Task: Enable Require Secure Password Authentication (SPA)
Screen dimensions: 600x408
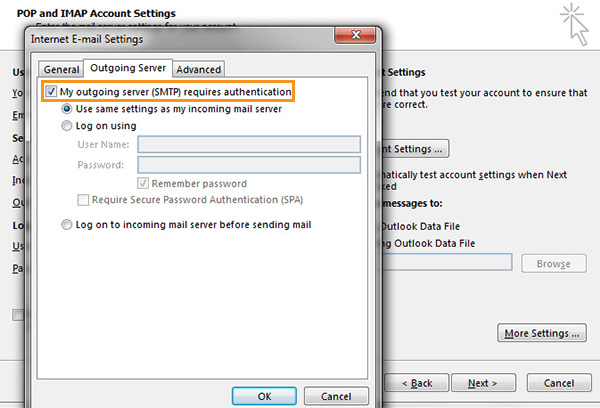Action: coord(83,200)
